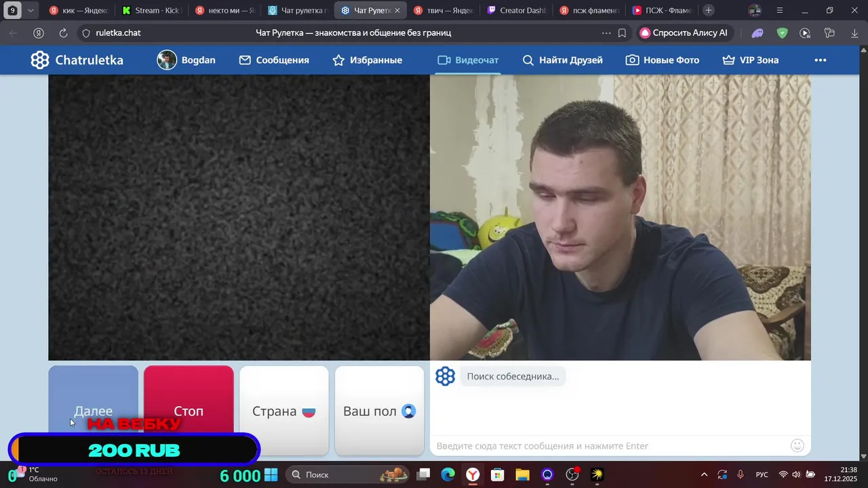Viewport: 868px width, 488px height.
Task: Click the partner video static area
Action: click(x=239, y=217)
